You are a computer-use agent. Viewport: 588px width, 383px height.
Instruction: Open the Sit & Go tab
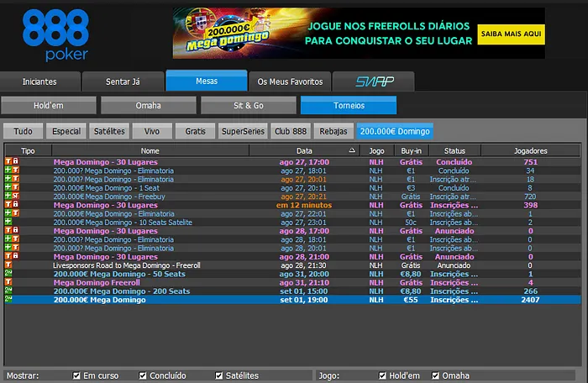point(249,106)
